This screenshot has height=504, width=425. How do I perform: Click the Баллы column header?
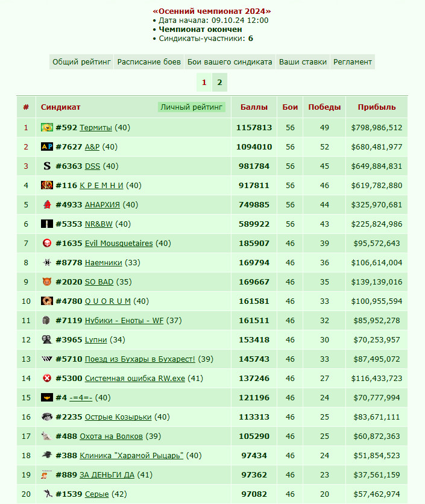click(x=254, y=107)
